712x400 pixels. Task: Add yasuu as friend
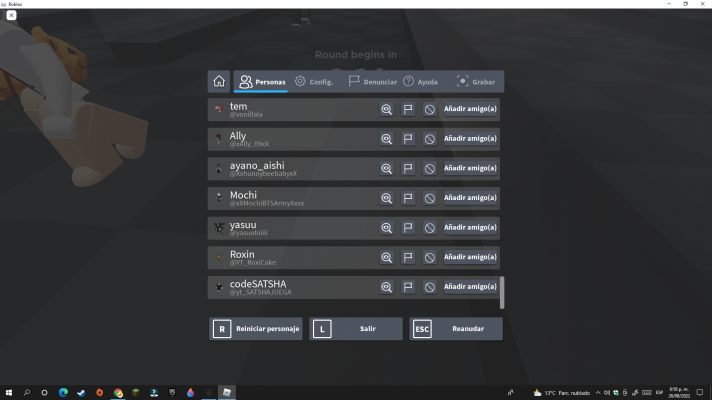pos(470,227)
